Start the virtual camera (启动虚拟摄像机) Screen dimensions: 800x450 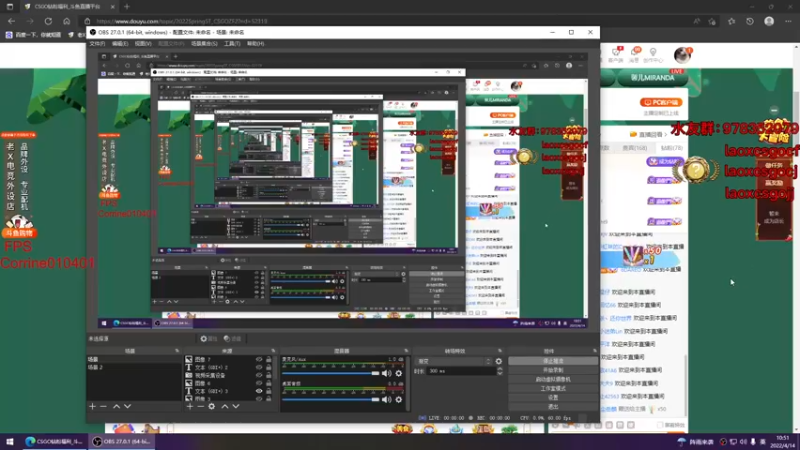[553, 379]
